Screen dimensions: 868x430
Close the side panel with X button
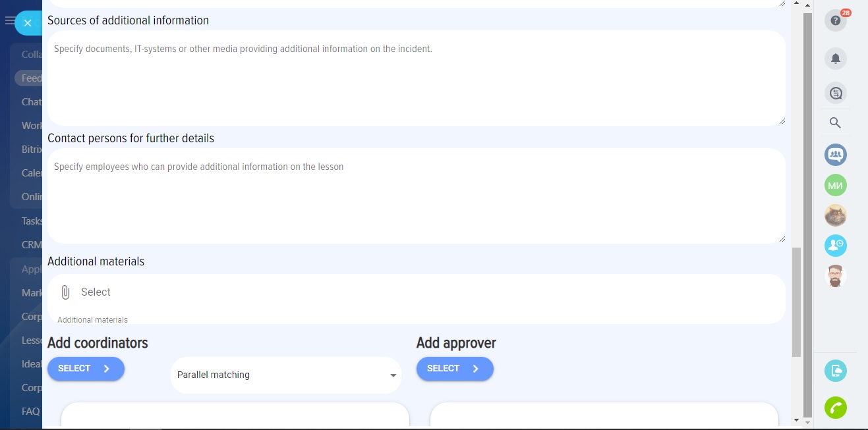click(28, 23)
